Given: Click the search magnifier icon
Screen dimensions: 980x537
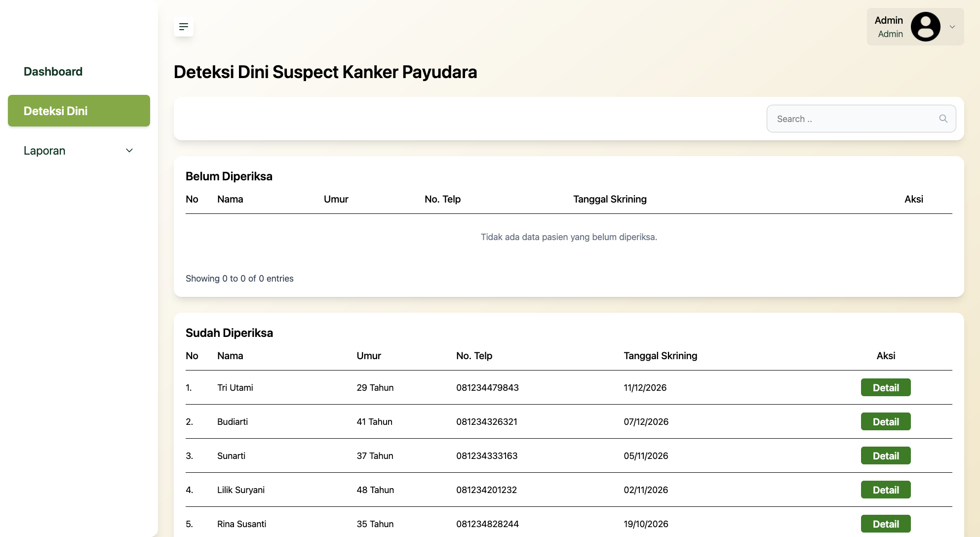Looking at the screenshot, I should [943, 119].
